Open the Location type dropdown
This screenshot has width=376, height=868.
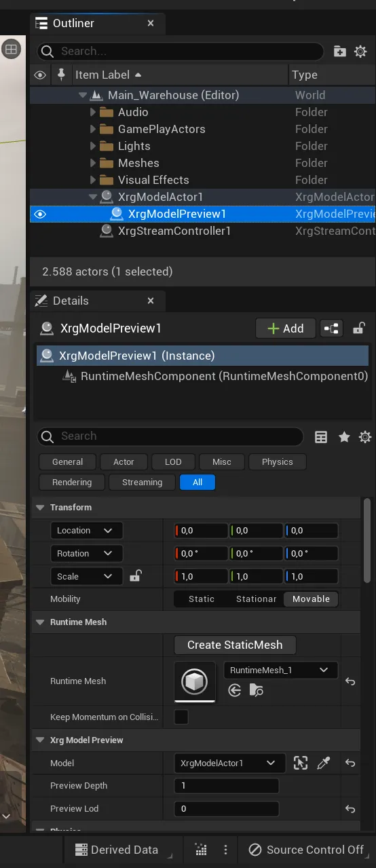pos(86,531)
